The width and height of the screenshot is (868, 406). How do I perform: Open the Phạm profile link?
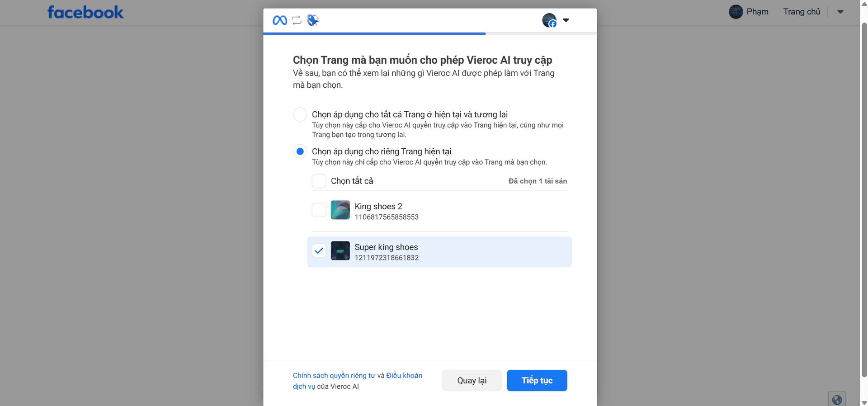click(x=757, y=12)
